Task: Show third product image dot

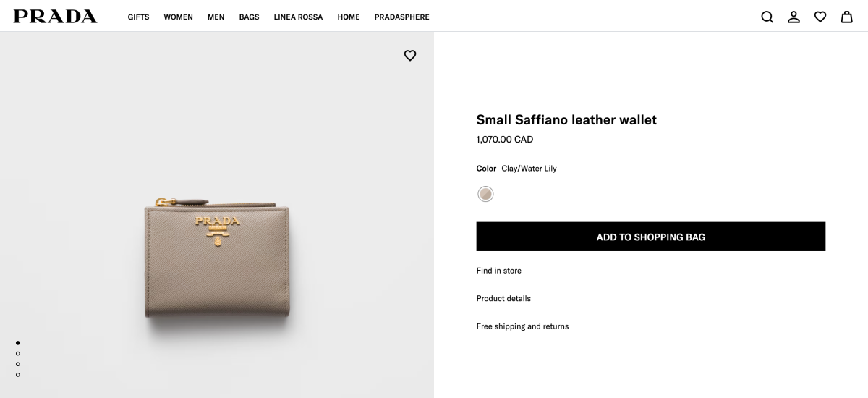Action: pos(17,364)
